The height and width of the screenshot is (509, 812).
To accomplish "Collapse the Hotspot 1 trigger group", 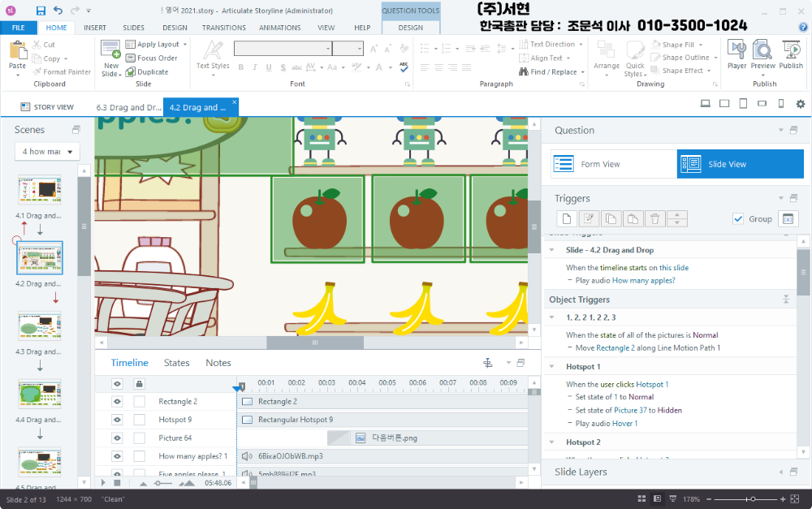I will point(551,367).
